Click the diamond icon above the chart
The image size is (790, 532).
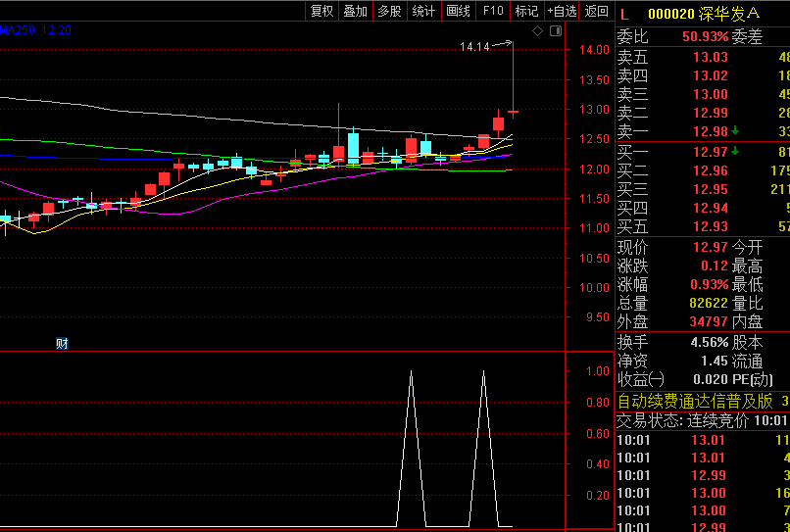click(x=537, y=31)
